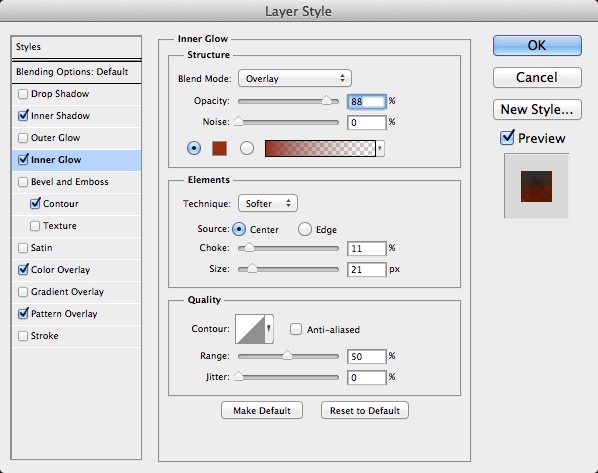This screenshot has height=473, width=598.
Task: Open the Blend Mode Overlay dropdown
Action: pyautogui.click(x=295, y=78)
